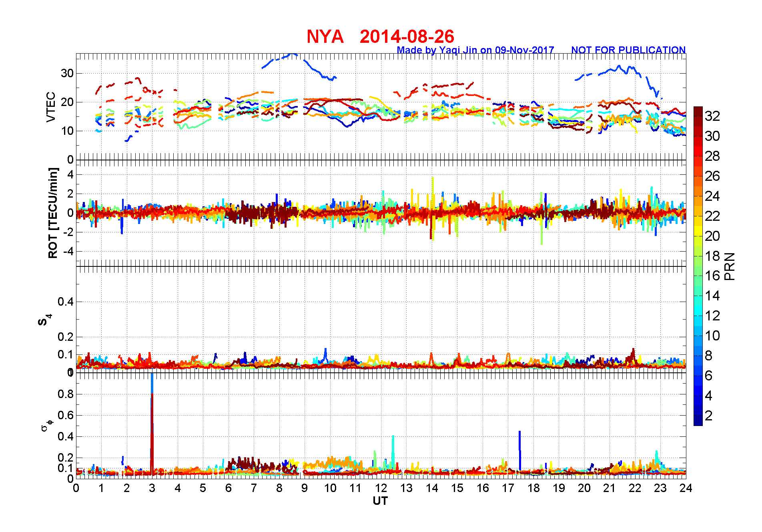The width and height of the screenshot is (762, 532).
Task: Click x-axis tick label 24
Action: click(x=686, y=488)
